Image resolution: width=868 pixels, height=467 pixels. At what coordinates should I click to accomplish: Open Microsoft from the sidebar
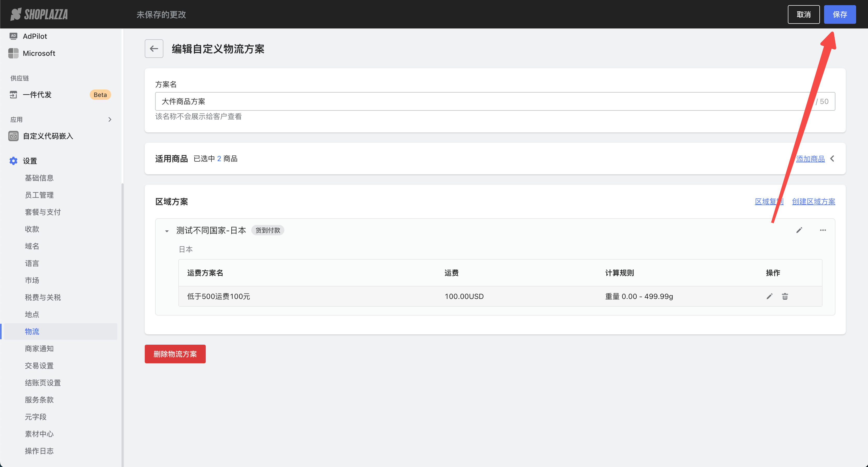click(x=39, y=53)
